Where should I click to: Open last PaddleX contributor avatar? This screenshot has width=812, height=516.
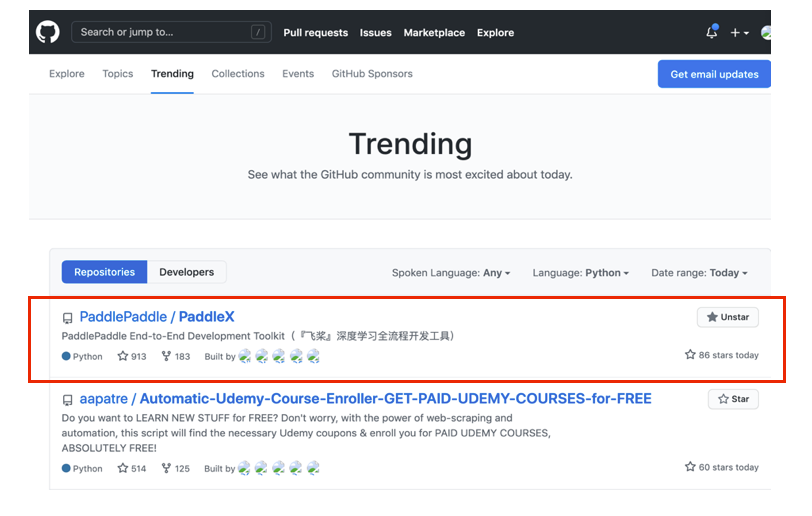[x=313, y=356]
